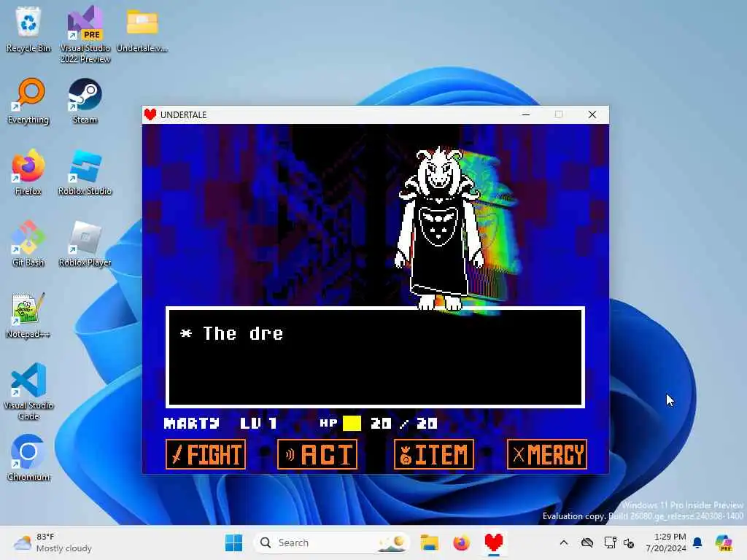
Task: Select the Undertale heart taskbar icon
Action: click(x=494, y=542)
